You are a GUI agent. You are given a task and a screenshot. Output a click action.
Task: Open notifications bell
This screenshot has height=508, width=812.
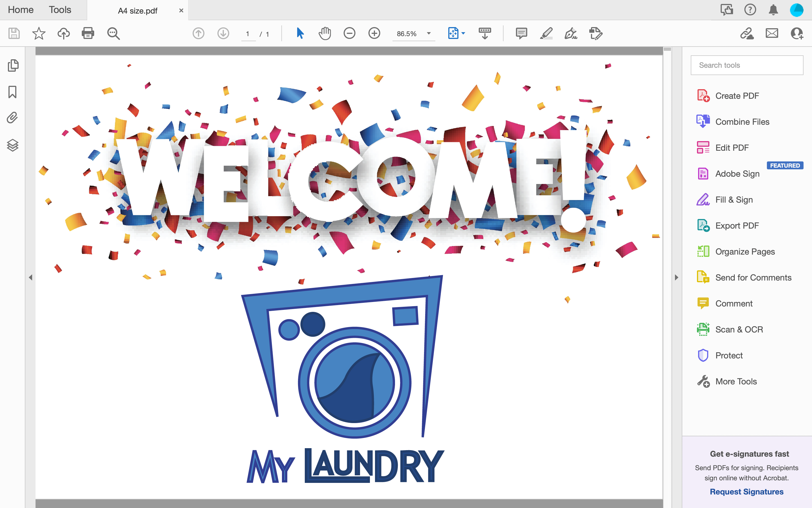(x=773, y=10)
